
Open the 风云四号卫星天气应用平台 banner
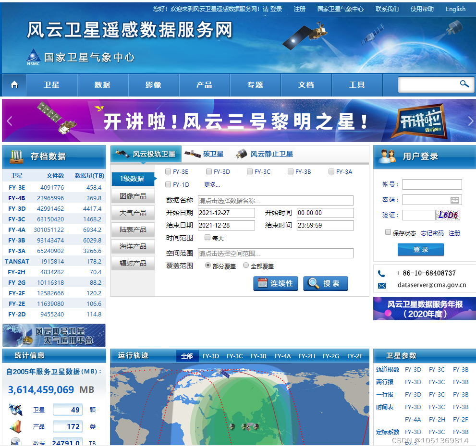click(54, 335)
